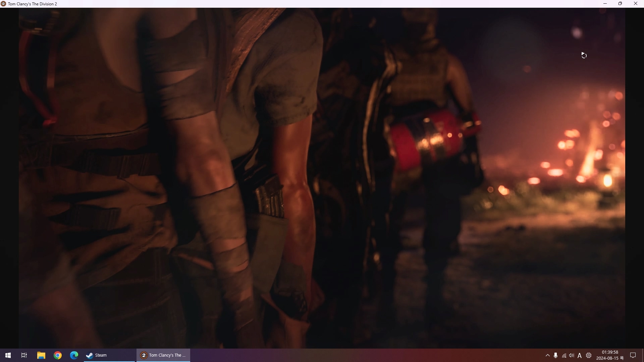Restore down The Division 2 window

[x=620, y=4]
